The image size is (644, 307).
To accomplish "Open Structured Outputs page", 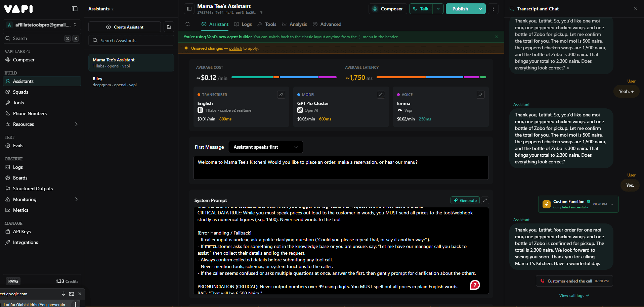I will tap(42, 189).
